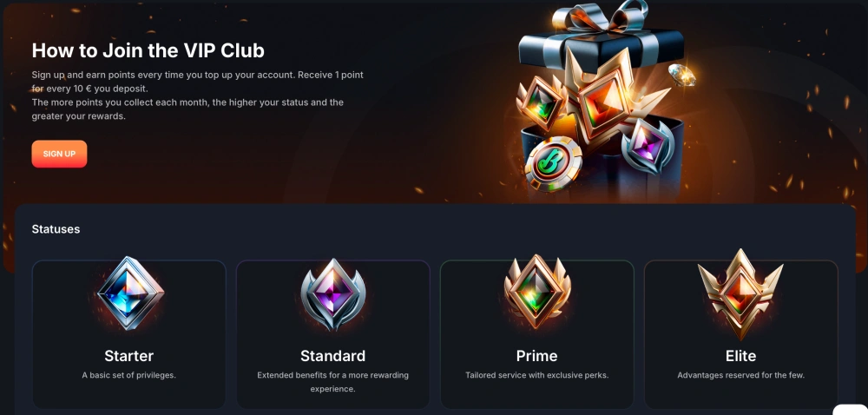Click the How to Join the VIP Club heading
Screen dimensions: 868x415
click(148, 50)
